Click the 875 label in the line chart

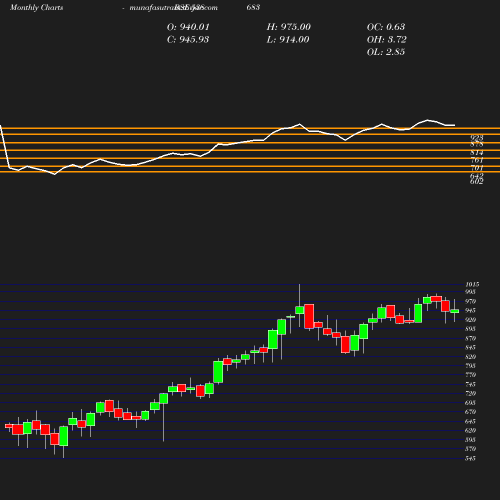(477, 144)
